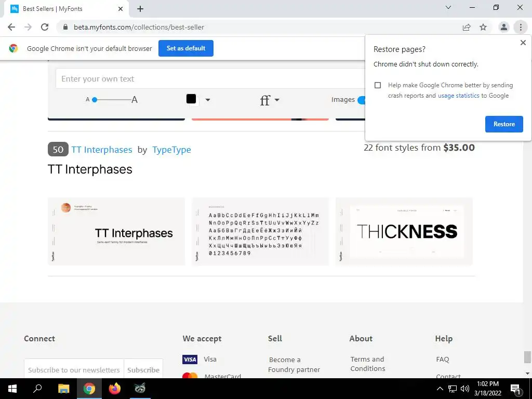Open Chrome's three-dot menu

(521, 27)
